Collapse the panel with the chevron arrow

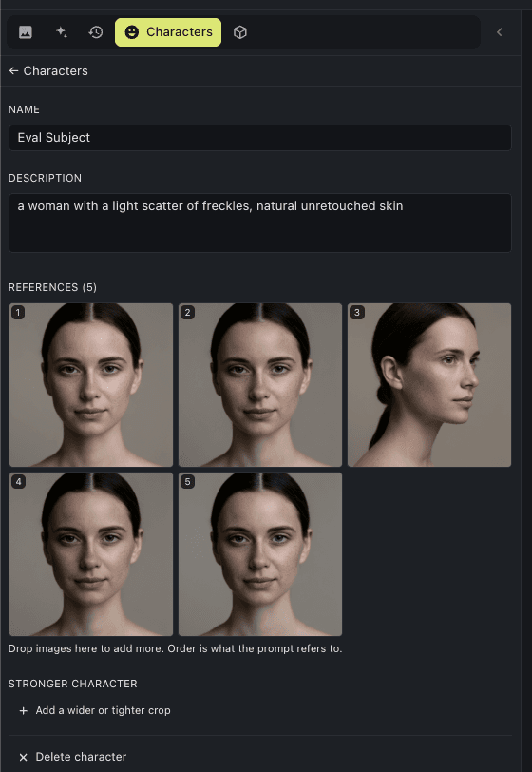[500, 32]
